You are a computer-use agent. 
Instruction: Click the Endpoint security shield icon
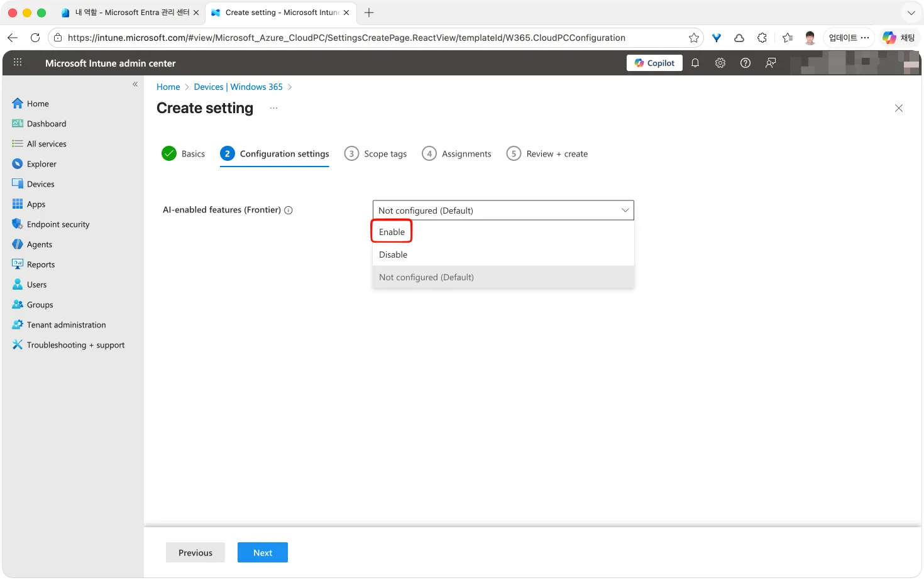point(18,224)
